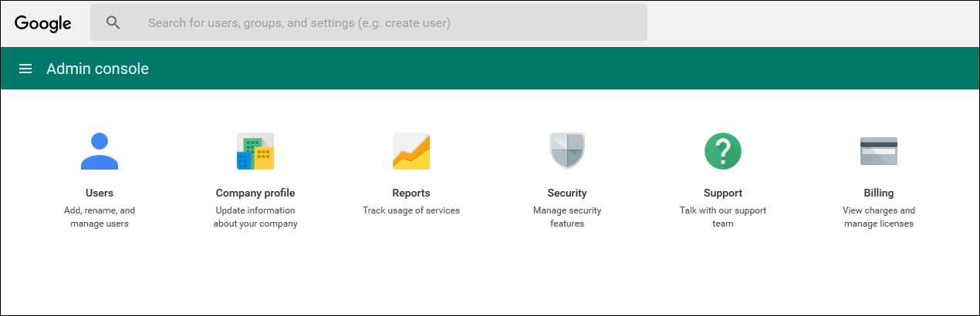980x316 pixels.
Task: Click the Users label
Action: (100, 193)
